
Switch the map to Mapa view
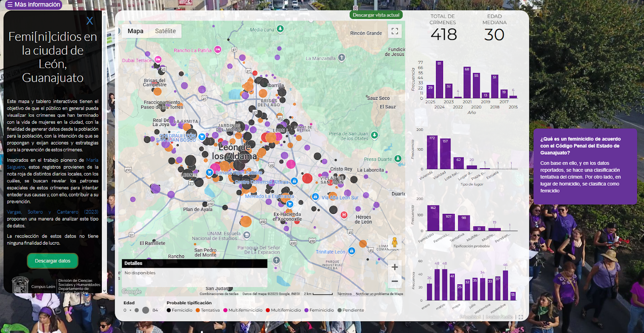136,31
